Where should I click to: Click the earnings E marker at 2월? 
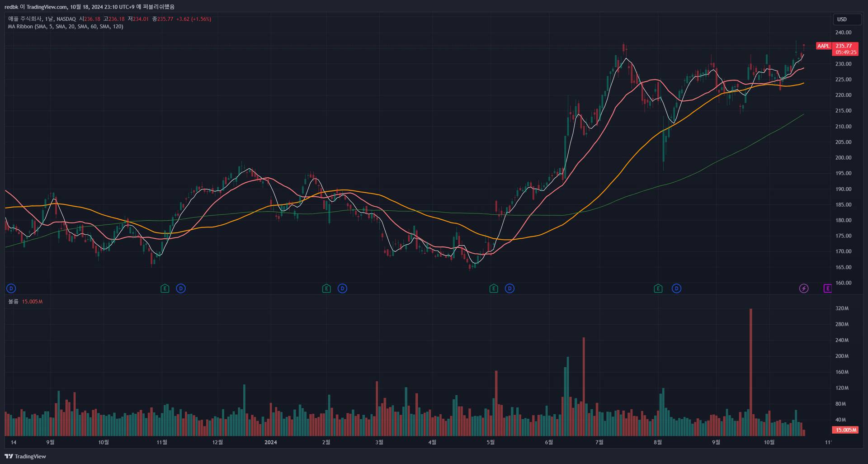pos(326,289)
